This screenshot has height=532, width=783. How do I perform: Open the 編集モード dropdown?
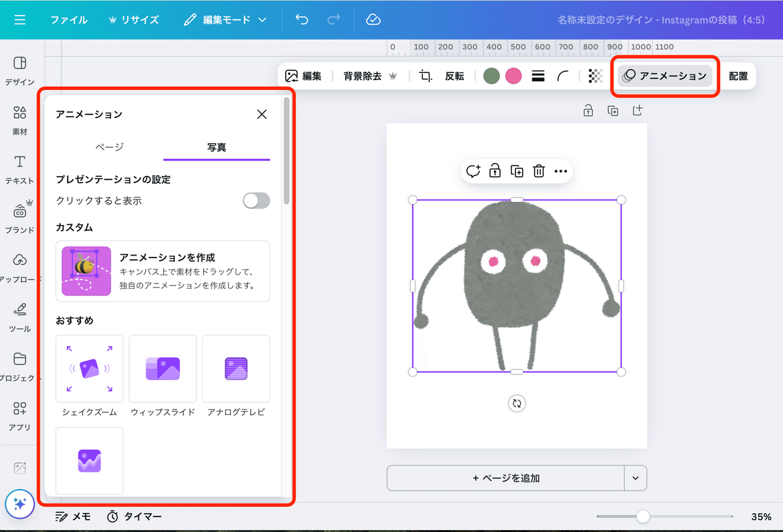coord(225,20)
